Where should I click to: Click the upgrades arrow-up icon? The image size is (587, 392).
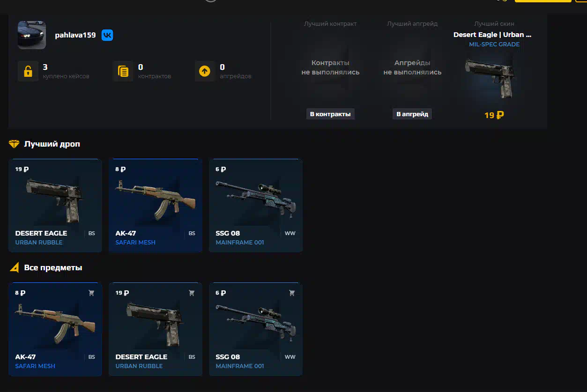(205, 71)
